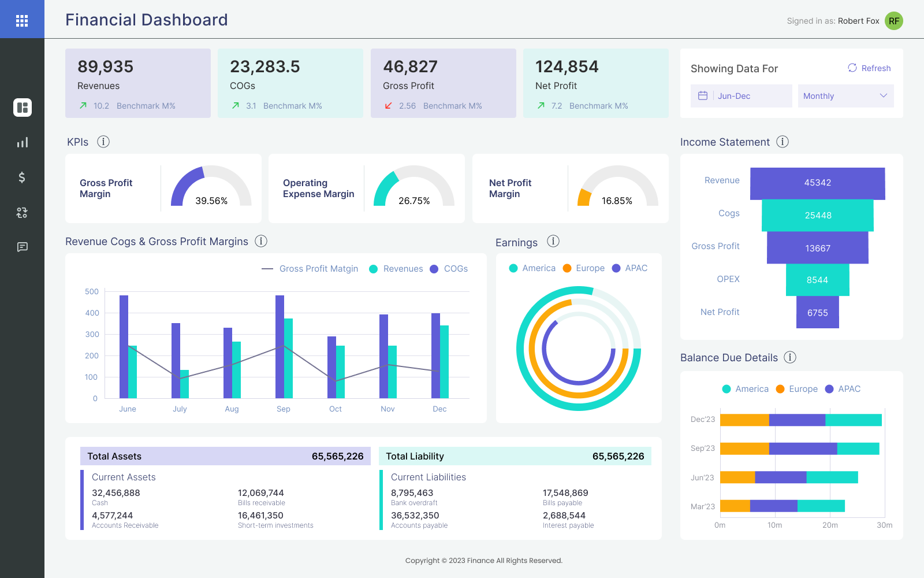Toggle Europe in Earnings legend
The width and height of the screenshot is (924, 578).
pyautogui.click(x=584, y=268)
